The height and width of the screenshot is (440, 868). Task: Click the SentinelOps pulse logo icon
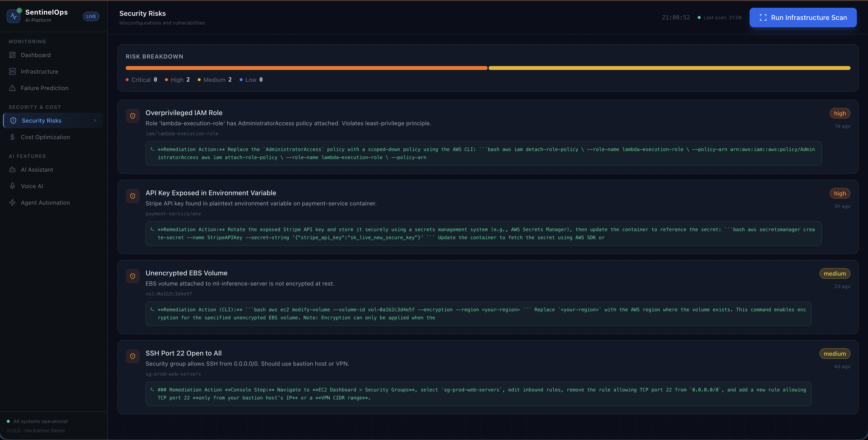click(14, 16)
